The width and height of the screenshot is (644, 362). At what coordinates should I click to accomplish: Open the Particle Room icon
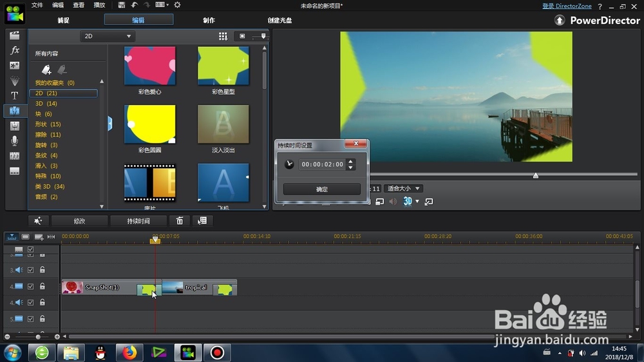[14, 81]
